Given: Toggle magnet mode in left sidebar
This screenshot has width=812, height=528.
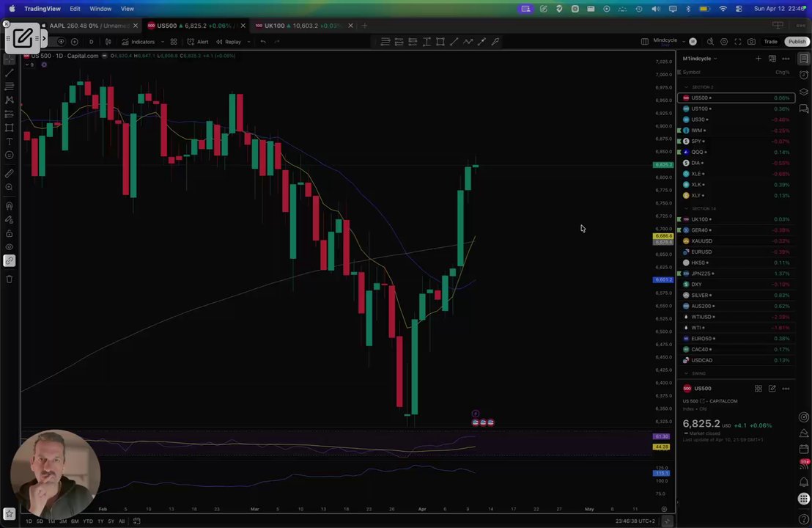Looking at the screenshot, I should click(x=10, y=206).
